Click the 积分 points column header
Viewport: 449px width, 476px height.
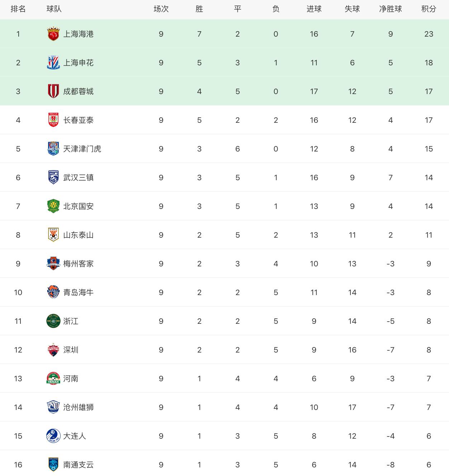tap(429, 9)
